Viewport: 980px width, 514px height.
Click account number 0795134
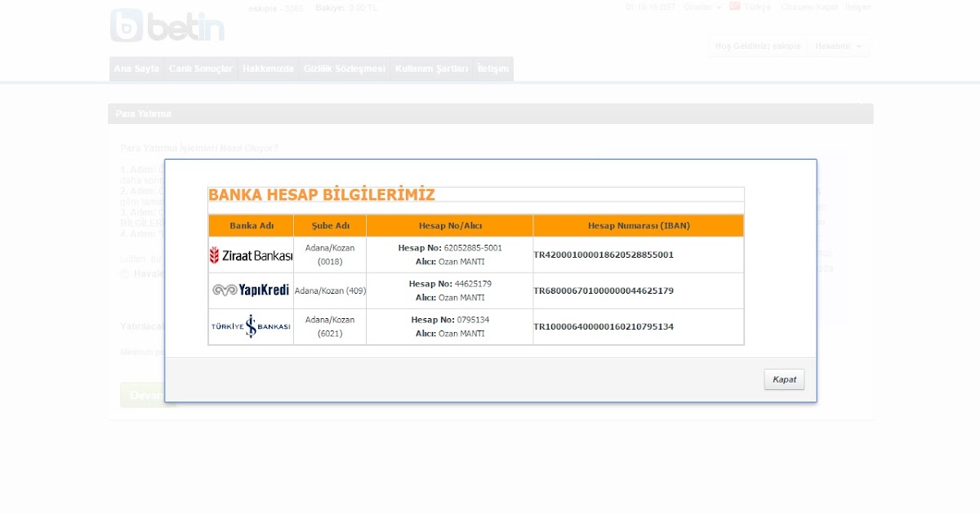473,319
